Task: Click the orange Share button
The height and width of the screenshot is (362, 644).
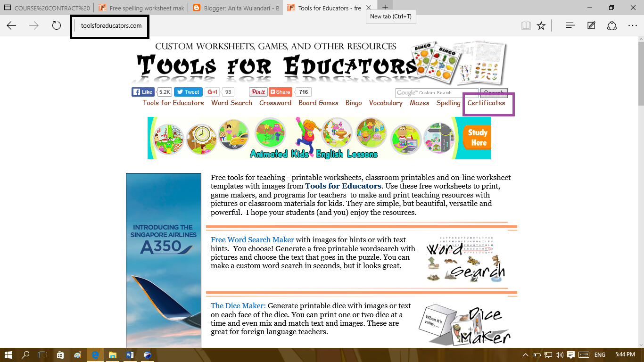Action: 281,92
